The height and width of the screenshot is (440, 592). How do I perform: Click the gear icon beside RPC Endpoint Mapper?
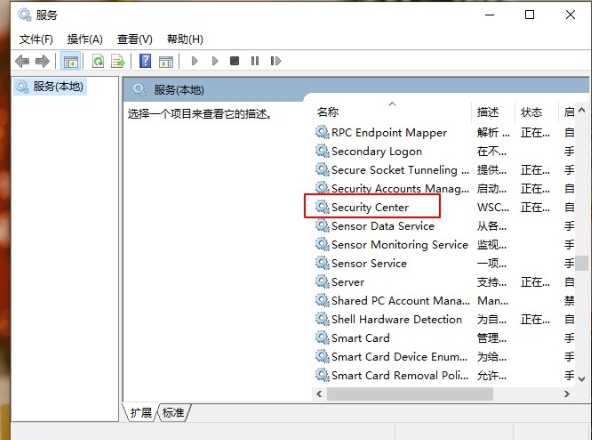(322, 132)
